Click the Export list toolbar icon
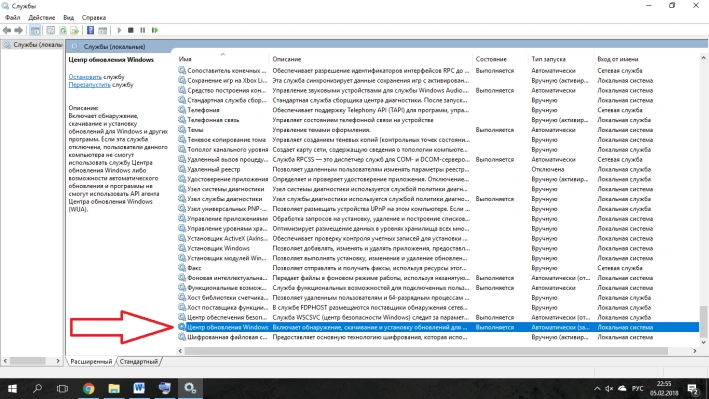709x399 pixels. (x=75, y=30)
